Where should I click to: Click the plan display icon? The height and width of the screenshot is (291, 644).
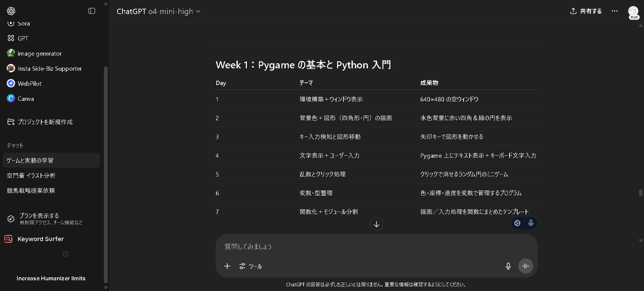point(11,219)
